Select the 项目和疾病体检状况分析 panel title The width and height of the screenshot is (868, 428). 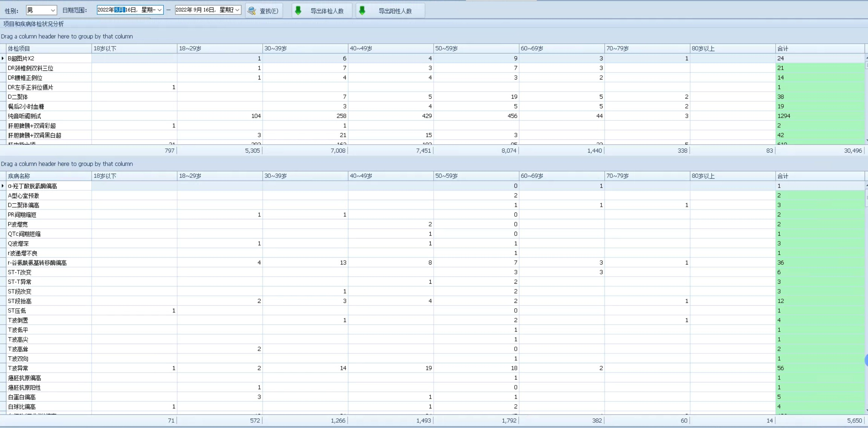(34, 24)
